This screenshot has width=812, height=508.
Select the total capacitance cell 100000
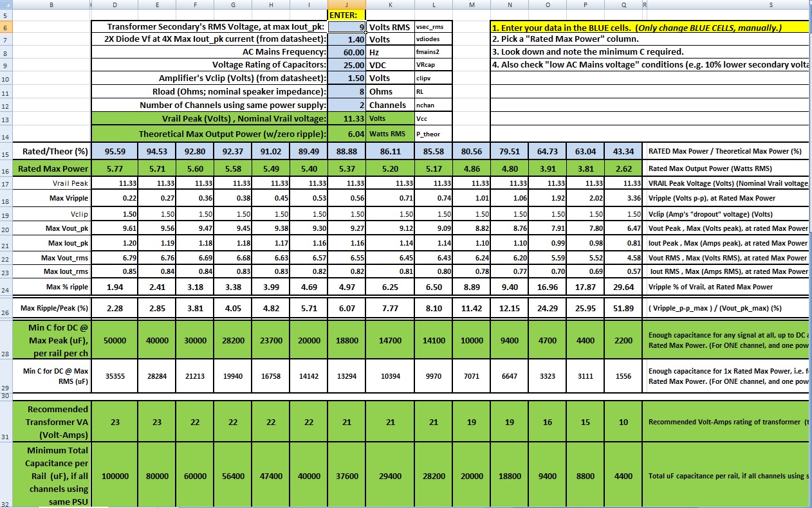click(115, 476)
